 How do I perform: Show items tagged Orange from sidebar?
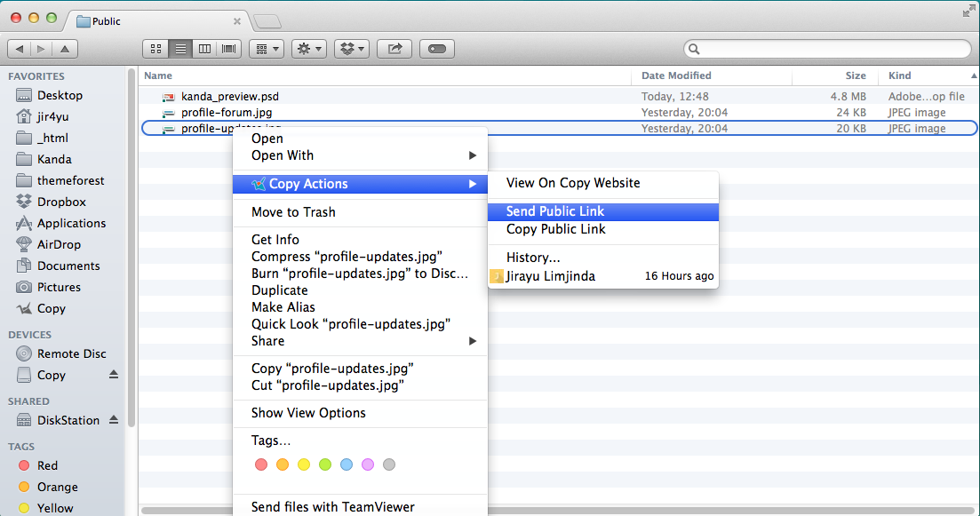pyautogui.click(x=58, y=487)
